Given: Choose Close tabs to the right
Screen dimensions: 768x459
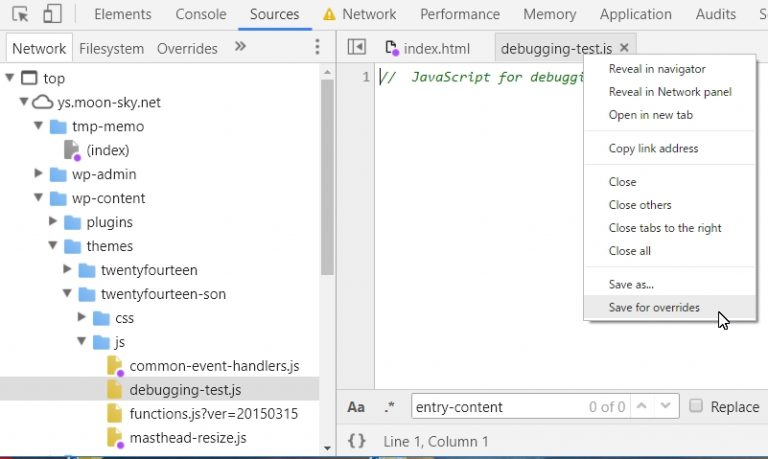Looking at the screenshot, I should click(670, 228).
